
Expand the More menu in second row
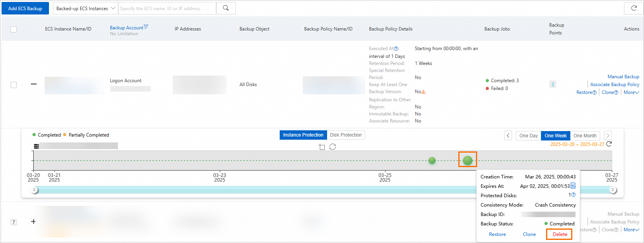[631, 230]
